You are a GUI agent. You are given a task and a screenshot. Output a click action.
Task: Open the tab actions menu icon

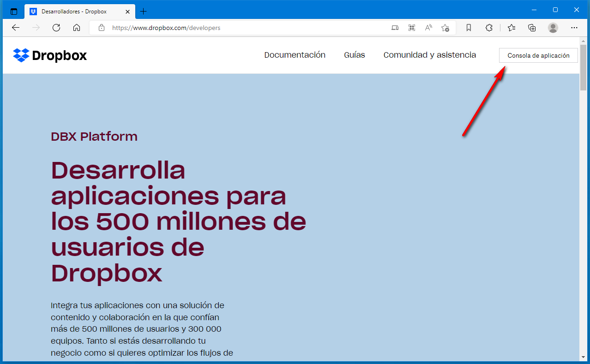[14, 11]
